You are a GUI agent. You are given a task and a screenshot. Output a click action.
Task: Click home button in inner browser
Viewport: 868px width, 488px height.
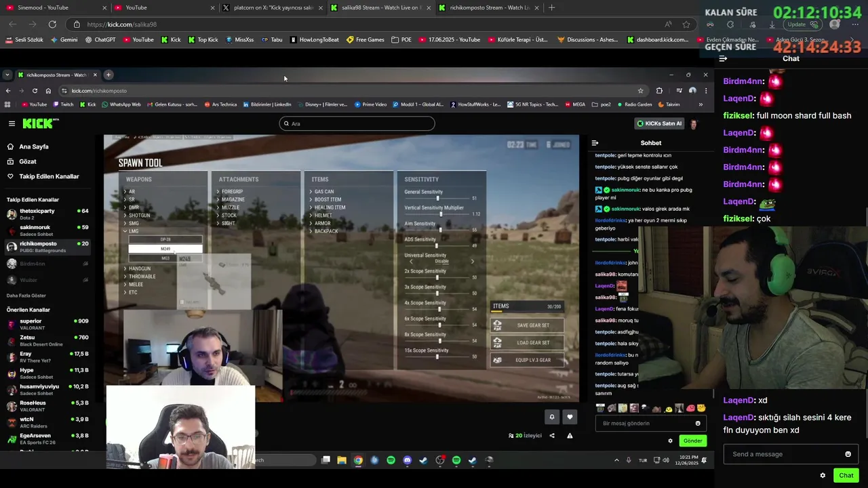pyautogui.click(x=48, y=91)
